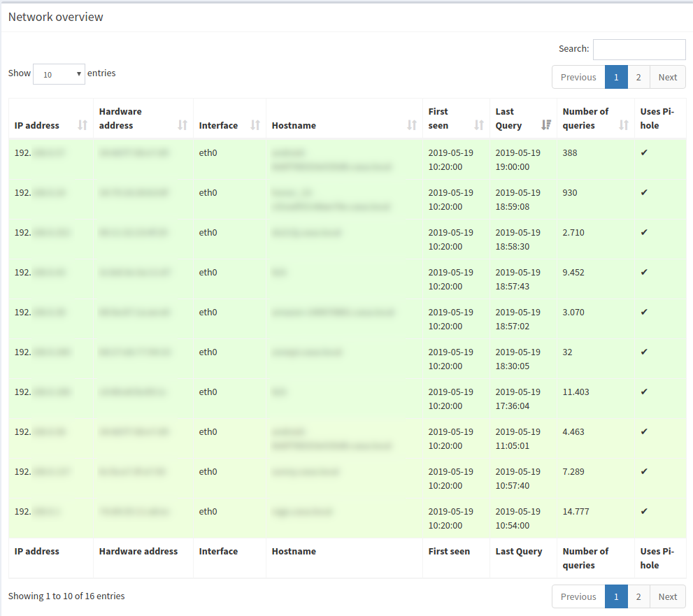Click bottom Next pagination button
The width and height of the screenshot is (693, 616).
(667, 596)
